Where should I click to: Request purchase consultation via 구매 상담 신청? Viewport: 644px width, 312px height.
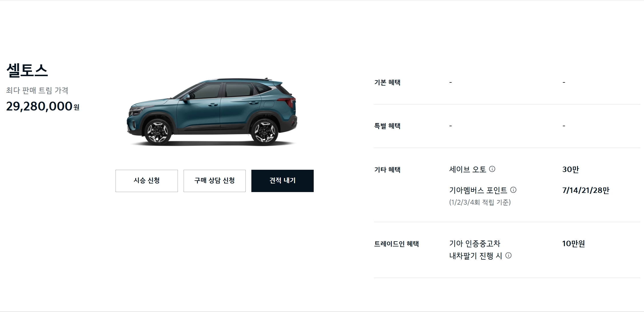coord(214,181)
